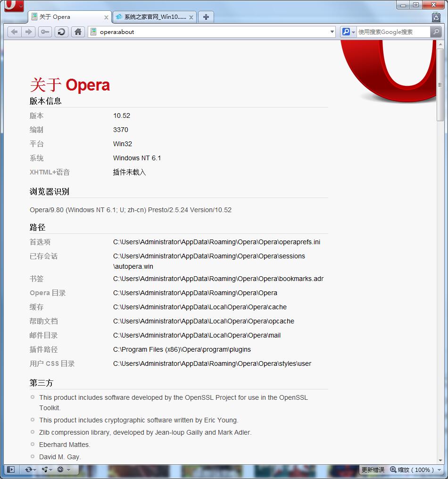This screenshot has width=448, height=479.
Task: Reload the current page
Action: pos(61,32)
